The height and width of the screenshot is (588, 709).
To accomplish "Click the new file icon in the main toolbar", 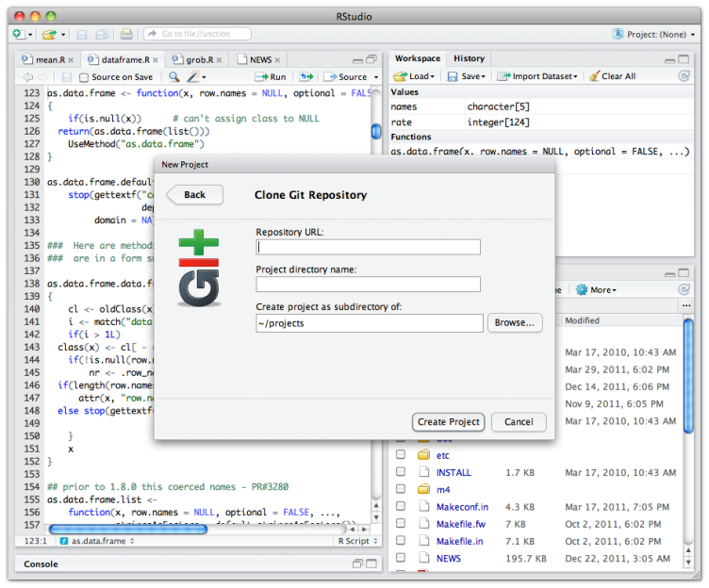I will coord(19,34).
